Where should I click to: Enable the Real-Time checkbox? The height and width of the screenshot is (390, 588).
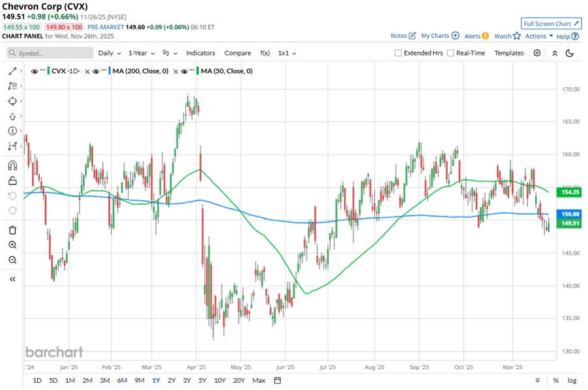(x=450, y=53)
